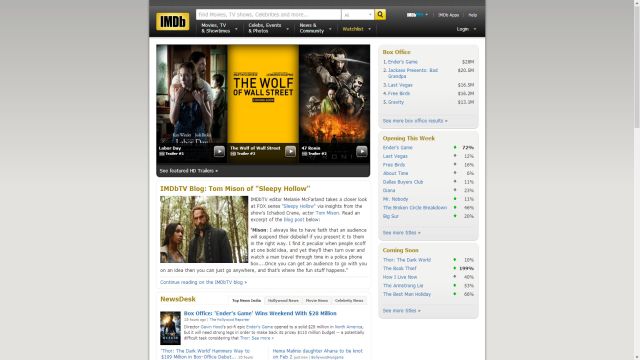Click the yellow search magnifier button
This screenshot has height=360, width=640.
coord(380,15)
